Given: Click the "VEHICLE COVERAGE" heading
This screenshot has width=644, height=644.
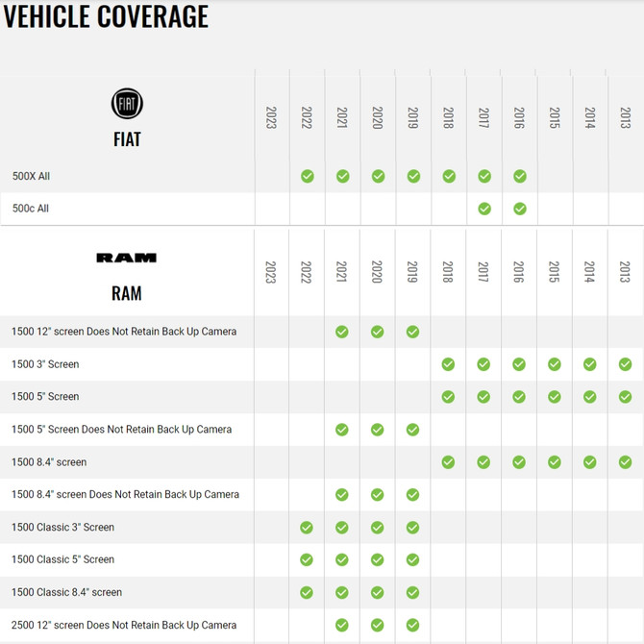Looking at the screenshot, I should [x=106, y=16].
